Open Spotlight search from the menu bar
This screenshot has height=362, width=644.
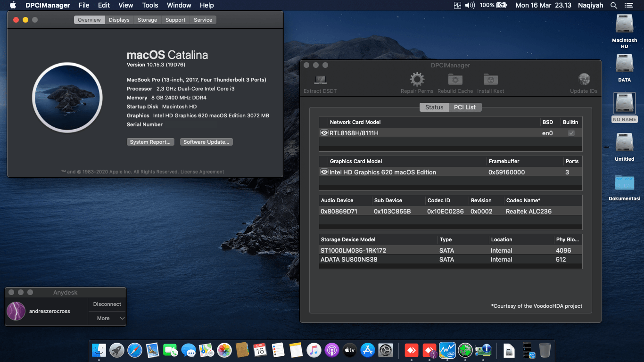(x=614, y=5)
